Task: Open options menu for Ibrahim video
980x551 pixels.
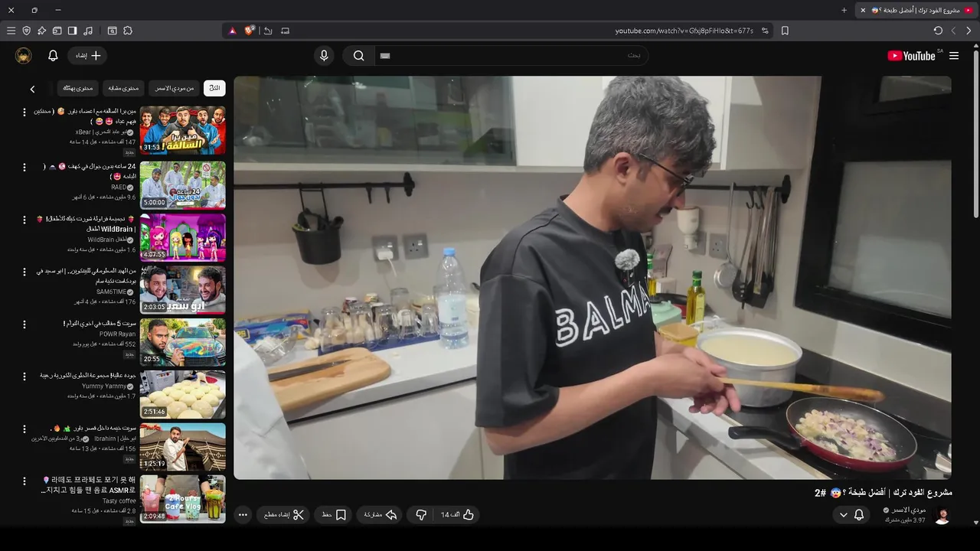Action: [x=24, y=429]
